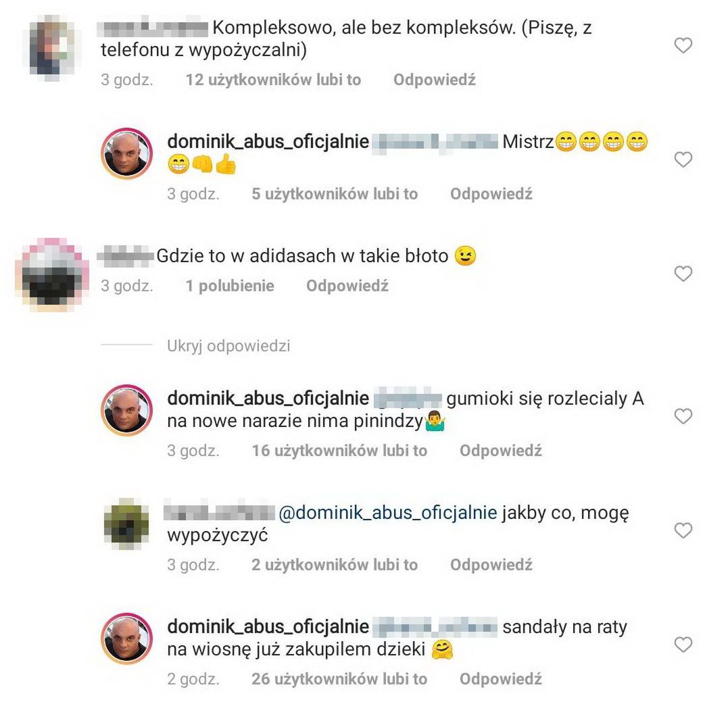Heart the 'gumioki się rozlecialy' reply
Image resolution: width=728 pixels, height=702 pixels.
click(683, 416)
